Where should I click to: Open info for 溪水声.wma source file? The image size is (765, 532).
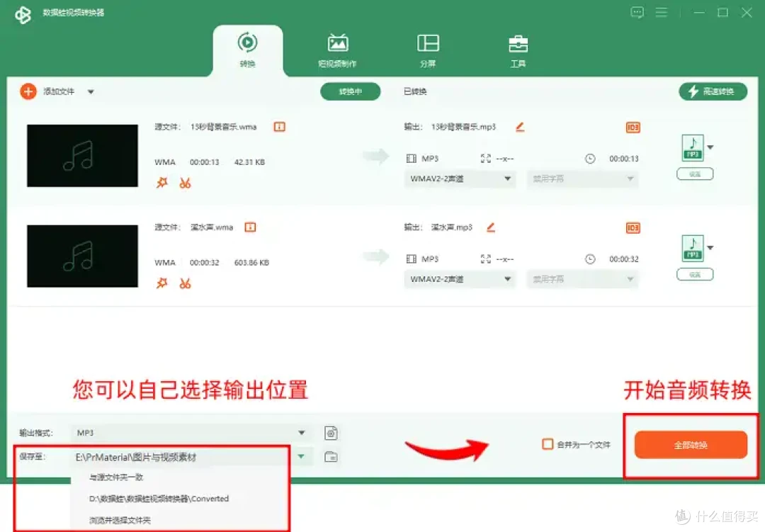[250, 227]
